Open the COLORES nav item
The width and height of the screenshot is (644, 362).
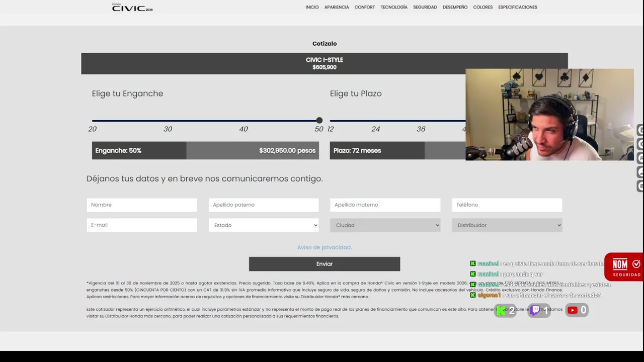[x=483, y=7]
